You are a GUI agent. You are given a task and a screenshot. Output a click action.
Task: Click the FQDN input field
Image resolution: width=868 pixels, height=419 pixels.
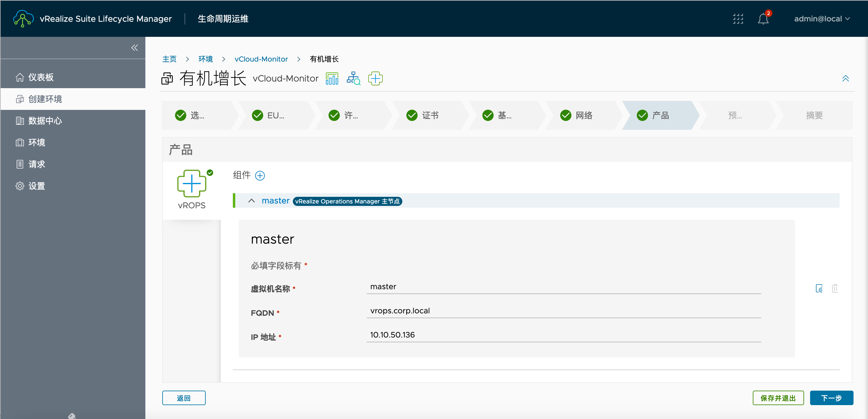(x=563, y=311)
